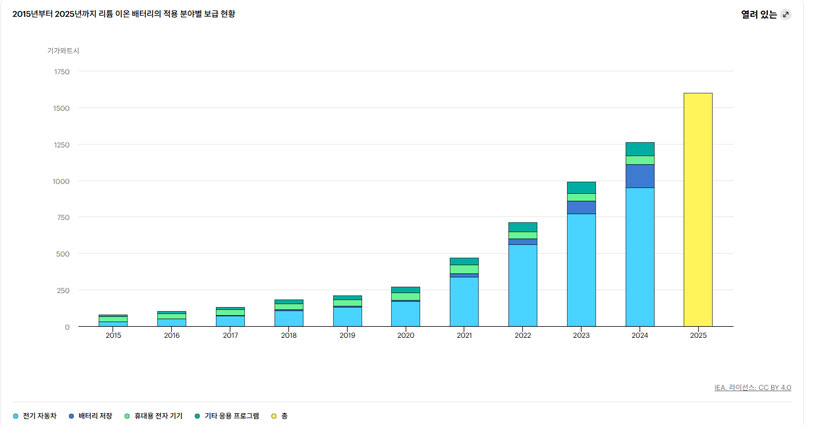The image size is (827, 445).
Task: Click the 2015 stacked bar
Action: coord(113,321)
